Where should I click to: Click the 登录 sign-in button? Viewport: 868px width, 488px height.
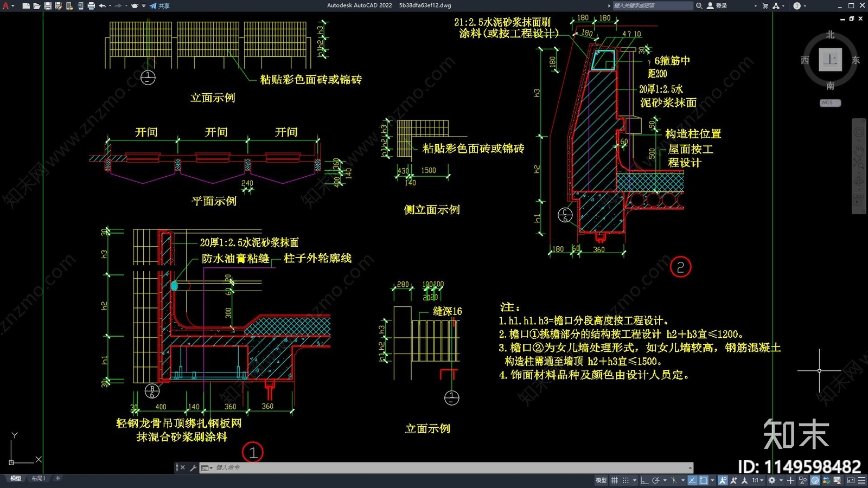(717, 5)
